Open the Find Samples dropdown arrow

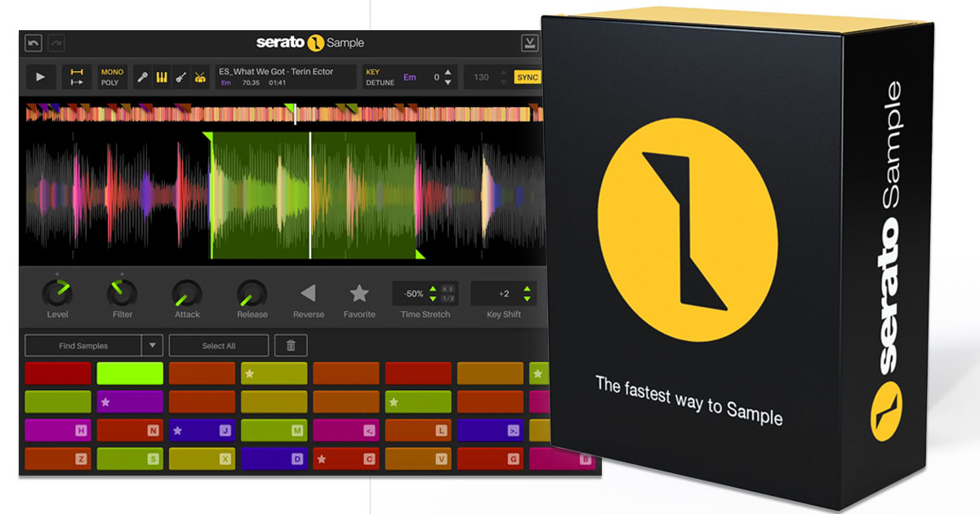[153, 345]
